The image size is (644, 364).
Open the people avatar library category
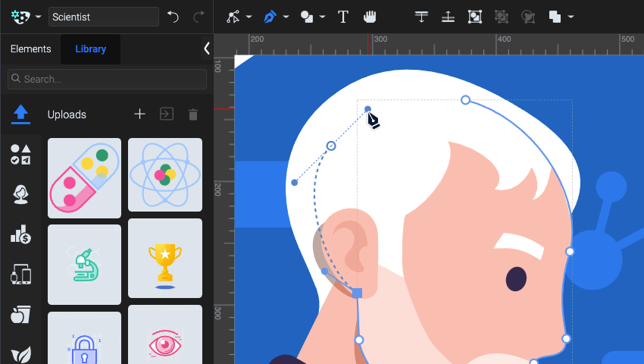[x=20, y=194]
